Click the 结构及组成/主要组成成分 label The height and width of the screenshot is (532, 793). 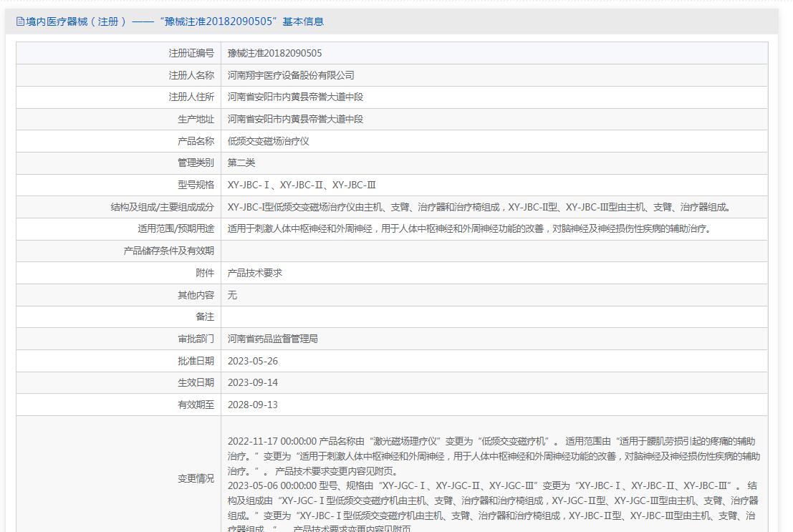coord(163,207)
